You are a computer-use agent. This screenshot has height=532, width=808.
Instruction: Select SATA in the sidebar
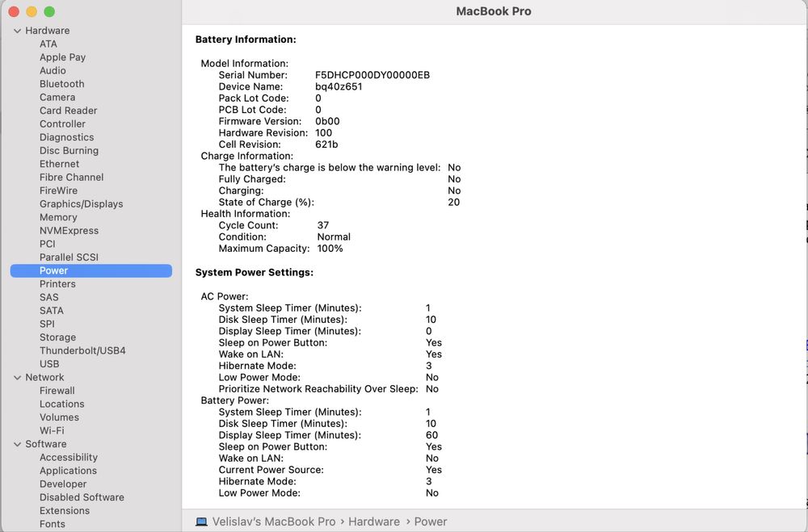[x=52, y=311]
